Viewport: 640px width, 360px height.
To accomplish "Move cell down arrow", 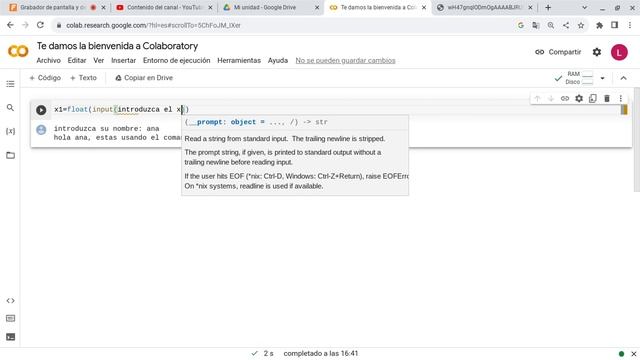I will [x=551, y=98].
